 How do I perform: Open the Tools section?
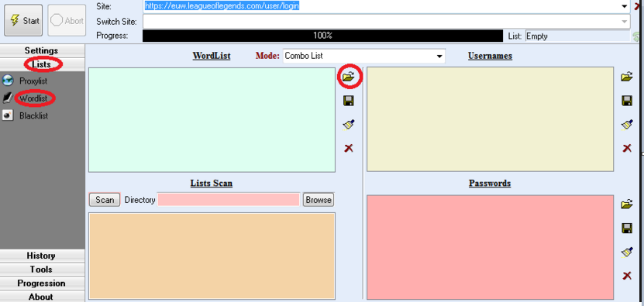tap(42, 270)
